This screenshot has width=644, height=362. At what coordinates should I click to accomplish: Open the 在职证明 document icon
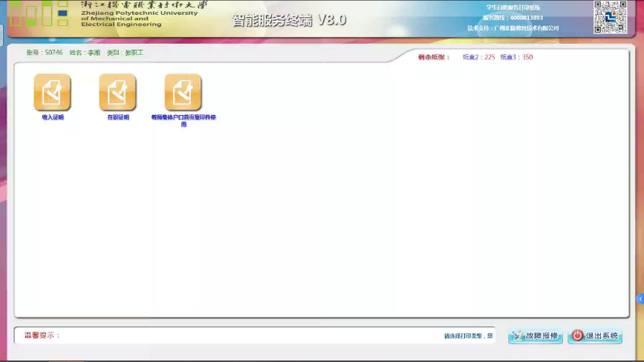point(117,92)
